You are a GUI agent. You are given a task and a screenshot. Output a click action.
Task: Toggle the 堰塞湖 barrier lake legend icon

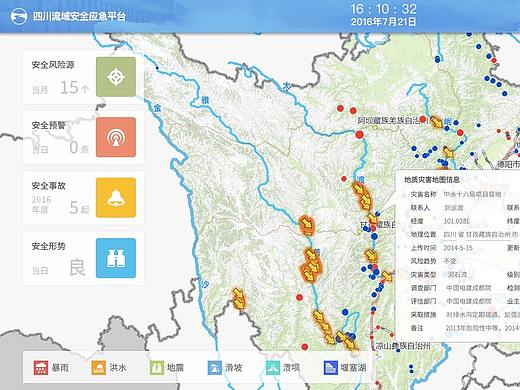331,368
